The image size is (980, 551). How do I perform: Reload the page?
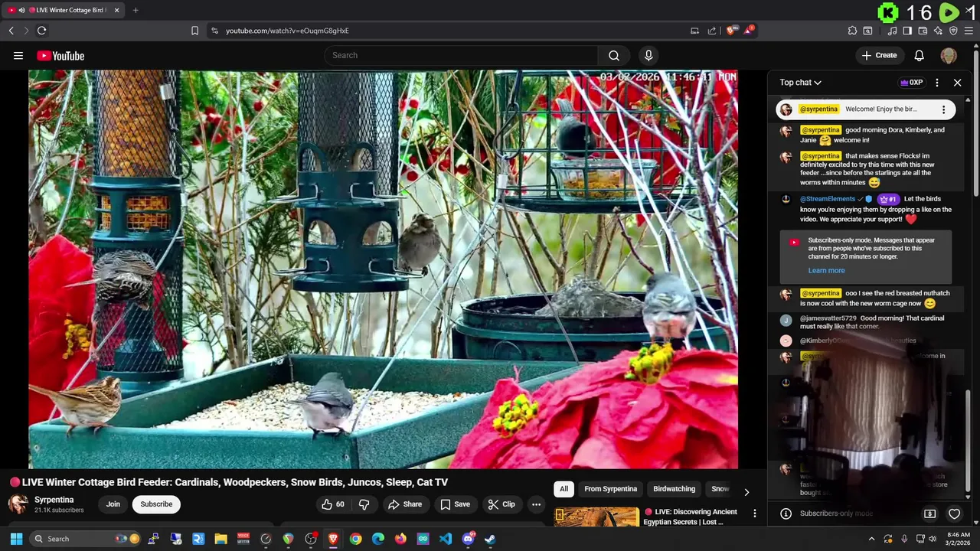(x=41, y=31)
